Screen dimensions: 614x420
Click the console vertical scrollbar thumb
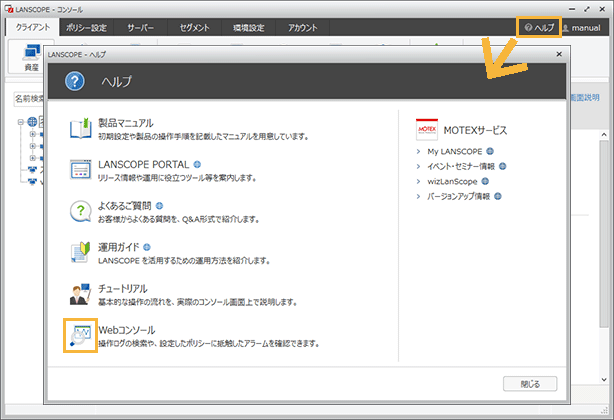(604, 233)
